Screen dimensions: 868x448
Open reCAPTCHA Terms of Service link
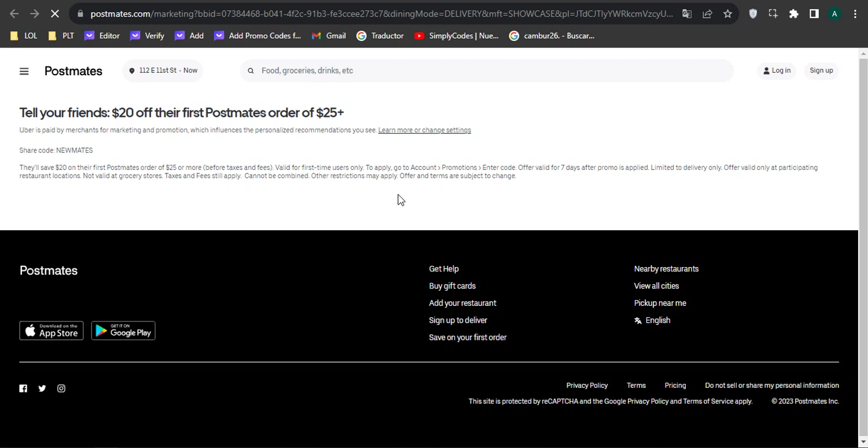click(708, 401)
